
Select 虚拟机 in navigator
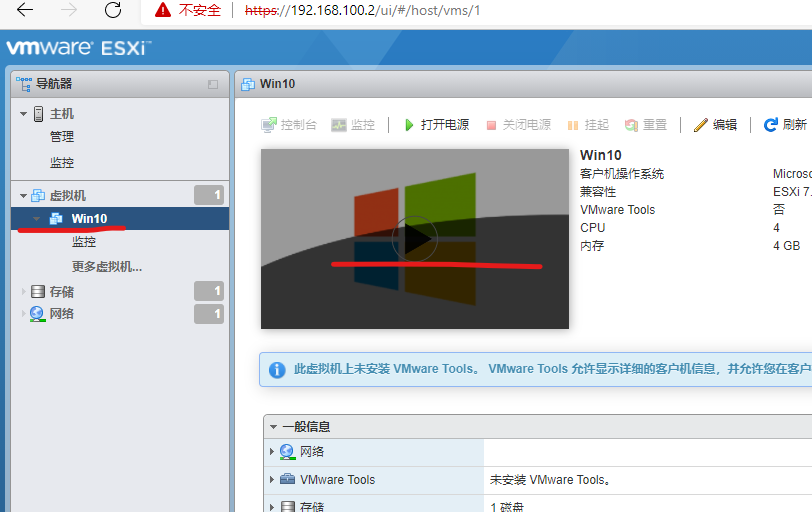pyautogui.click(x=68, y=196)
